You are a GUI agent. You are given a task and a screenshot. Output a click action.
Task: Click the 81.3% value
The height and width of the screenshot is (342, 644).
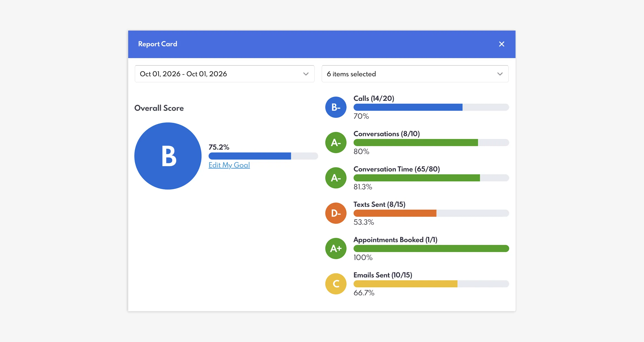coord(363,187)
